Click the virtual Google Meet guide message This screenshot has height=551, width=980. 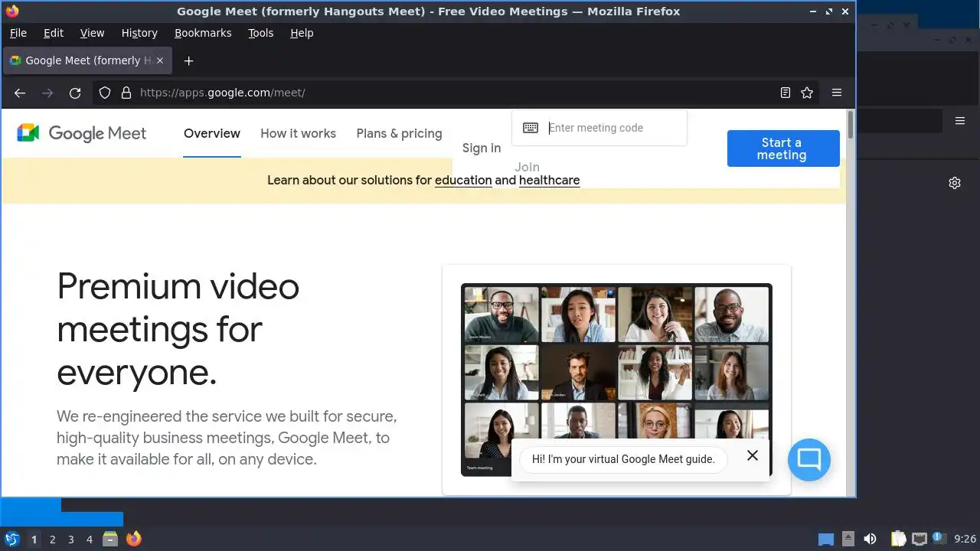623,459
